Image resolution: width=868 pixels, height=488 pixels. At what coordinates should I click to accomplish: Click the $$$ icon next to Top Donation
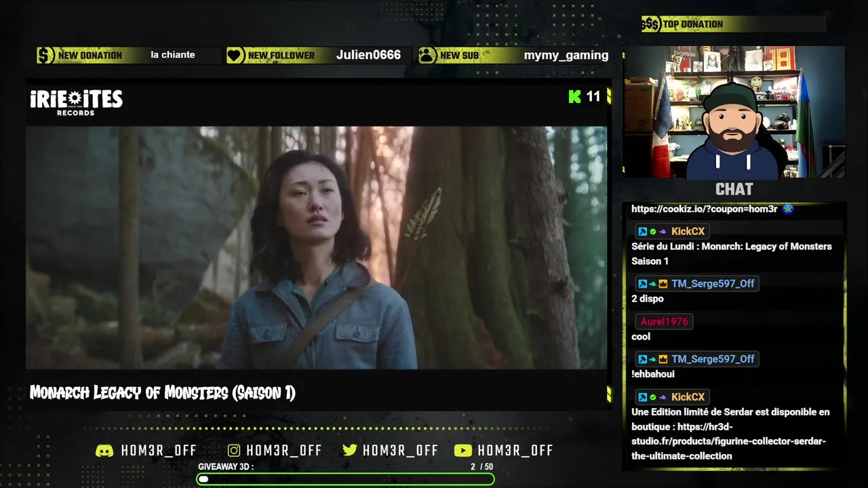(x=651, y=24)
